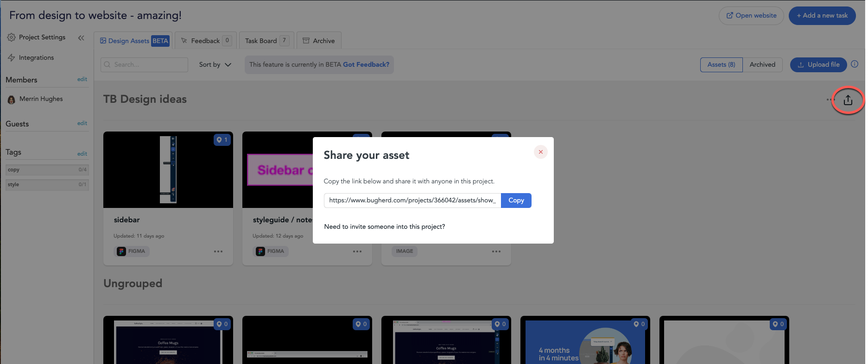Click pin badge on first Coffee Mugs thumbnail
The image size is (868, 364).
(222, 324)
